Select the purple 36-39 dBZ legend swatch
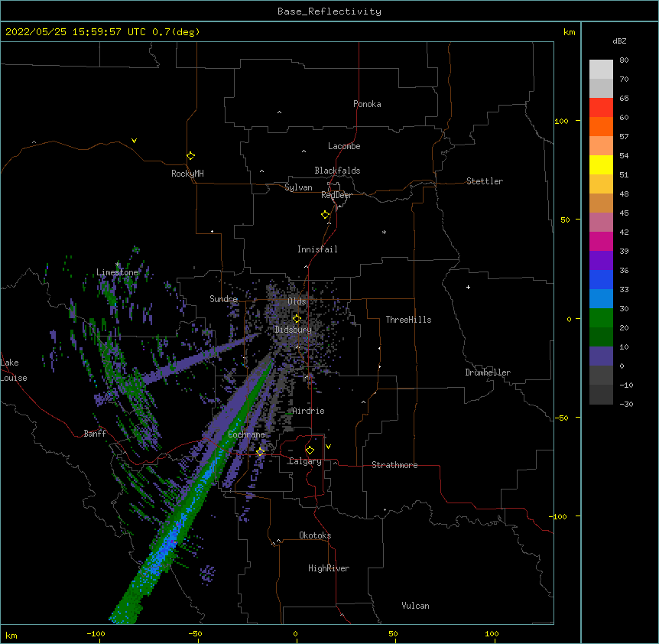 tap(601, 261)
